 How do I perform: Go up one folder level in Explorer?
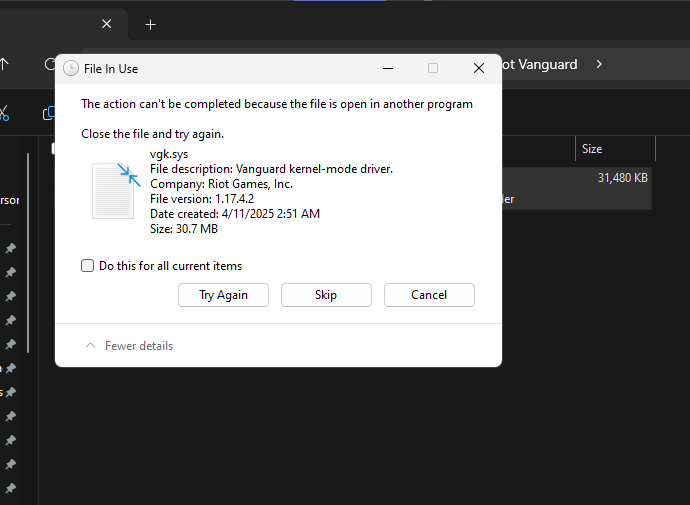pyautogui.click(x=4, y=64)
